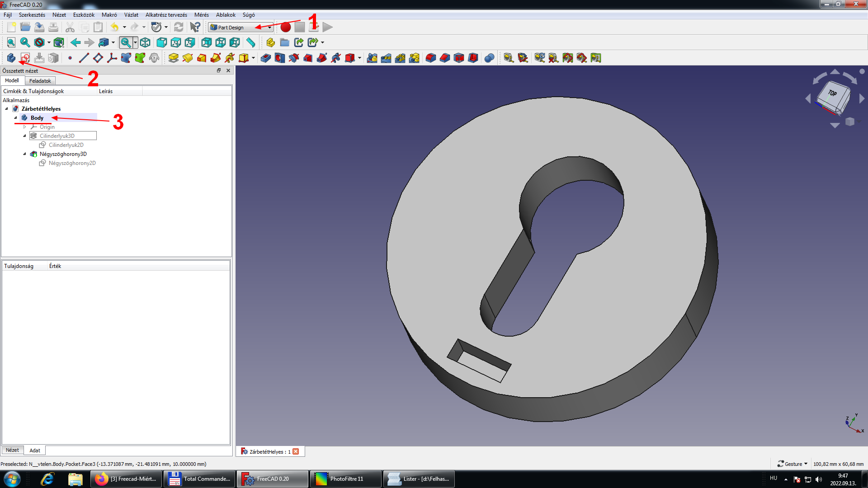Select the Revolution tool
Screen dimensions: 868x488
point(188,58)
